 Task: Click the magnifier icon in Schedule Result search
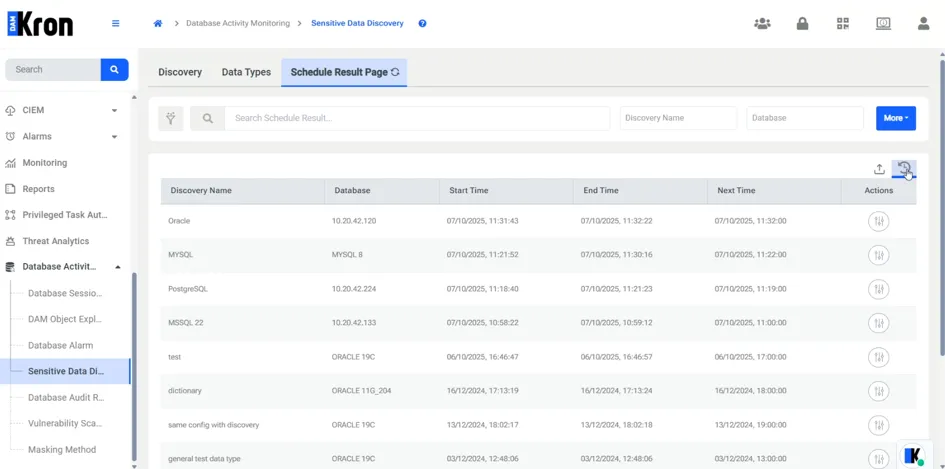click(207, 119)
